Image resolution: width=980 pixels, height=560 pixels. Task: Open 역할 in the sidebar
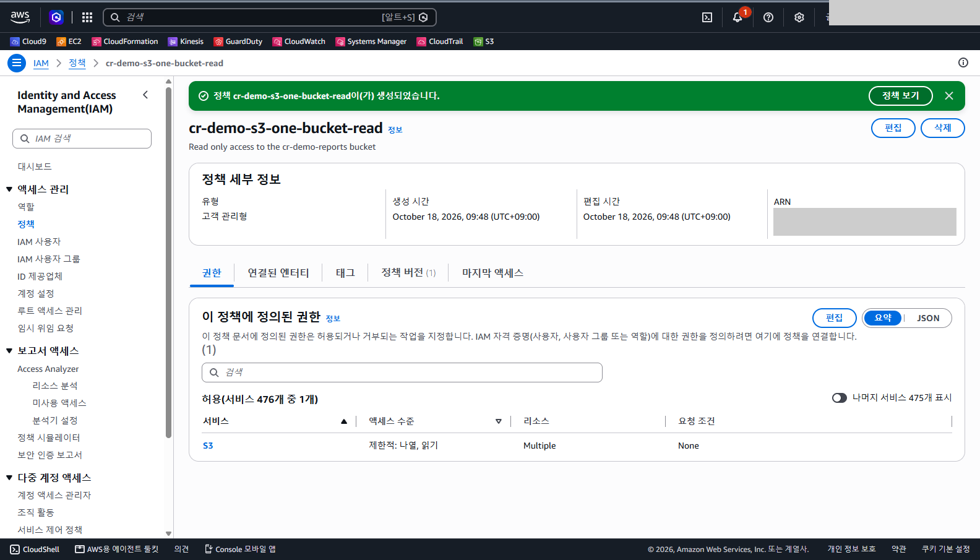26,207
